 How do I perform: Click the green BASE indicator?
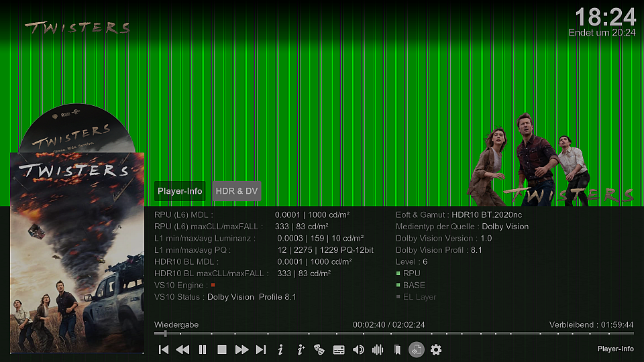pyautogui.click(x=398, y=285)
